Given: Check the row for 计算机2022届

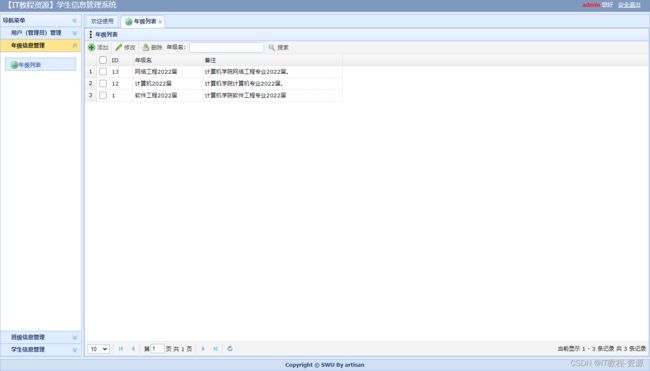Looking at the screenshot, I should point(103,84).
